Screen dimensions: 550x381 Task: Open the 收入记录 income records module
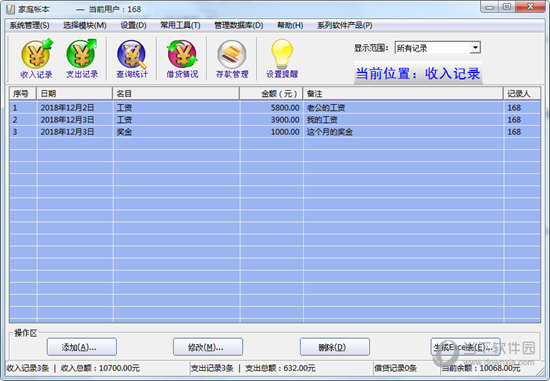pyautogui.click(x=36, y=59)
